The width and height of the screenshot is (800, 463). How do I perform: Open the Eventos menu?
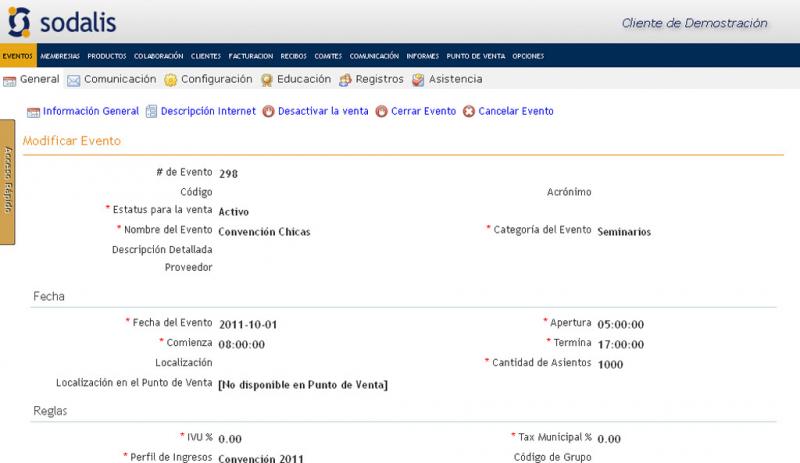pyautogui.click(x=17, y=56)
